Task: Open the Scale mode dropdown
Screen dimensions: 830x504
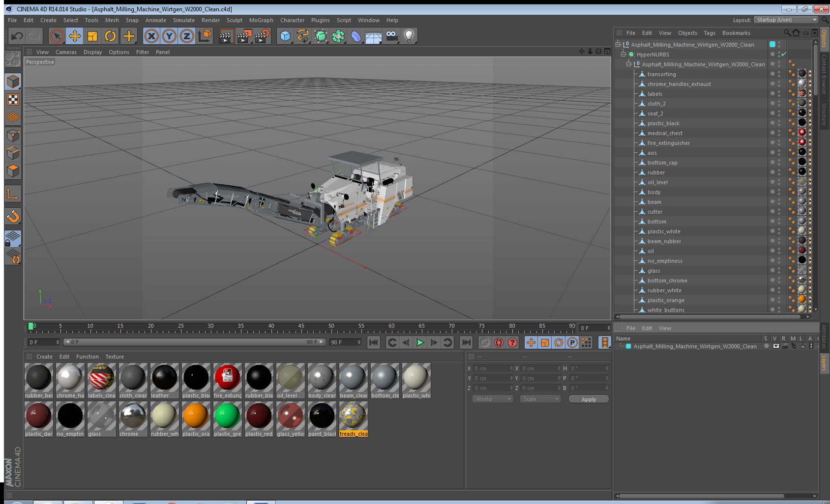Action: tap(540, 399)
